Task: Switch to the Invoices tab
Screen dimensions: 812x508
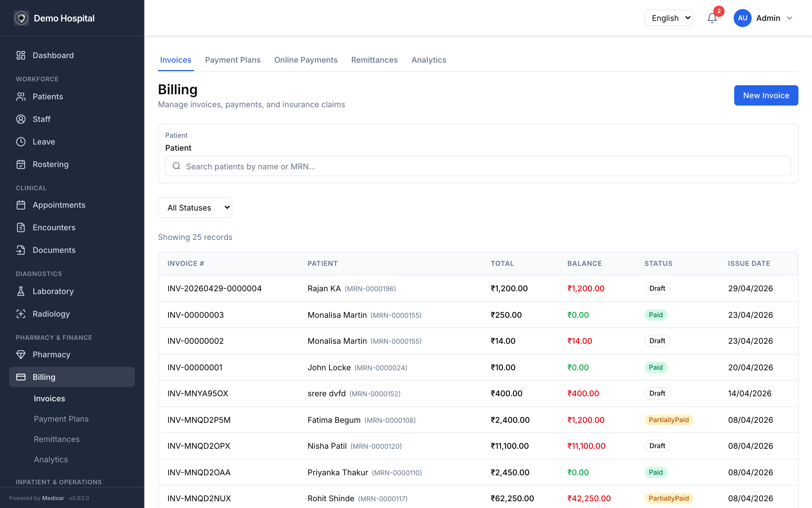Action: [x=175, y=60]
